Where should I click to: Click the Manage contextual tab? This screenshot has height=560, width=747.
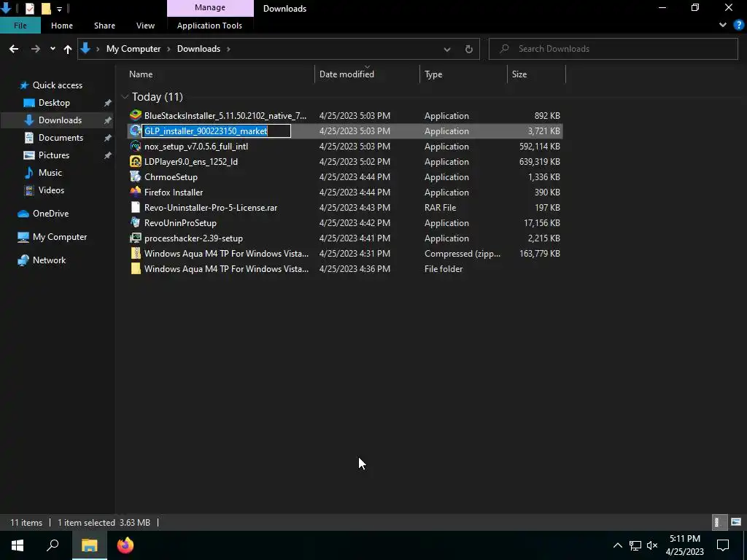tap(210, 7)
